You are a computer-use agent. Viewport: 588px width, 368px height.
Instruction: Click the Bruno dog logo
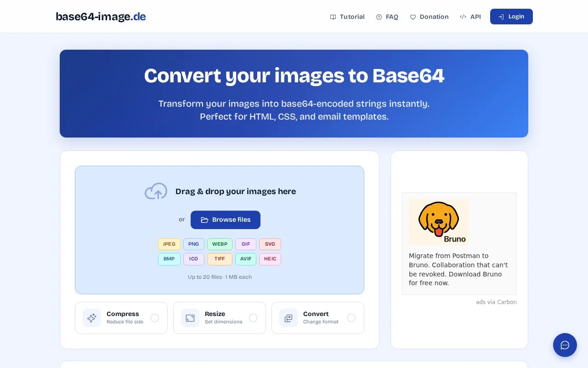tap(439, 222)
